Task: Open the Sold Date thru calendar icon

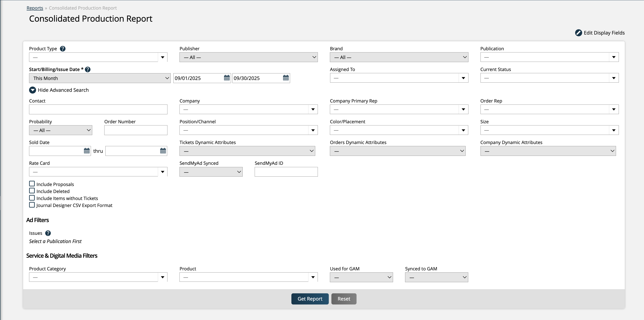Action: click(x=163, y=151)
